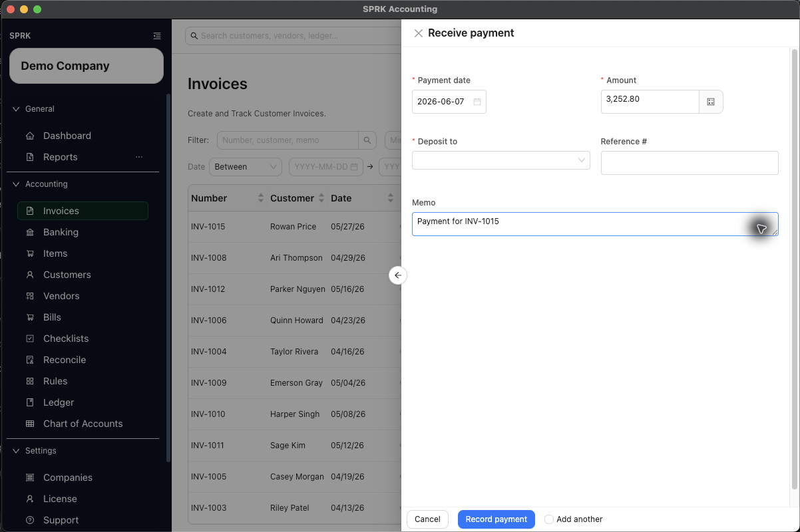Close the Receive payment panel

pyautogui.click(x=418, y=33)
